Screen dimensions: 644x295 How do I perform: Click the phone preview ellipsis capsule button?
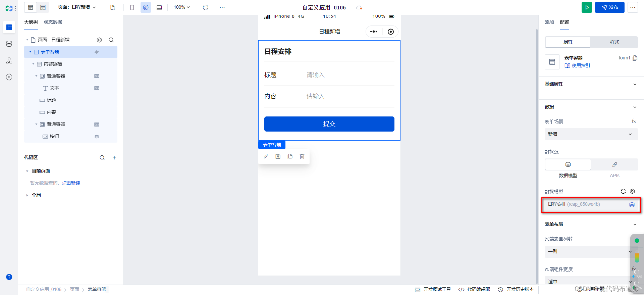(x=374, y=32)
